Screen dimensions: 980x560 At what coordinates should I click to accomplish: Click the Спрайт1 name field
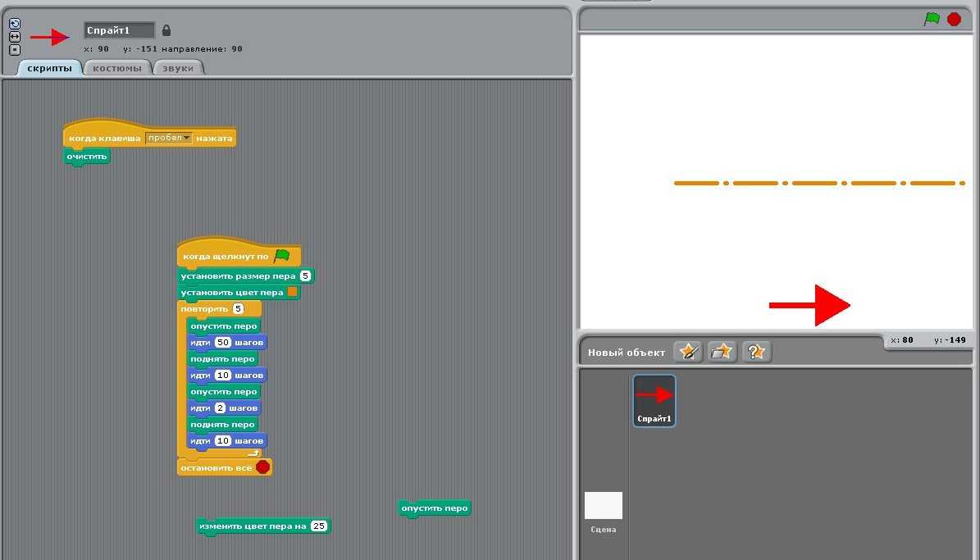click(119, 30)
